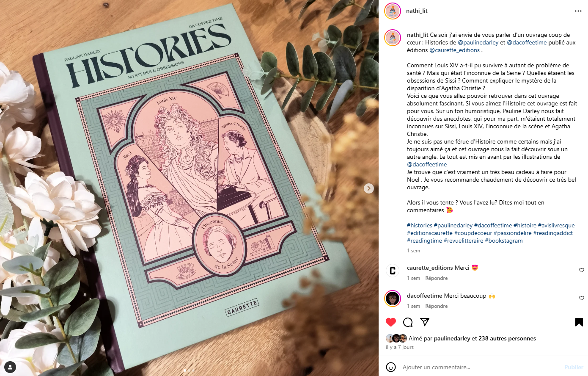Show next photo with carousel arrow
The image size is (588, 376).
[369, 188]
